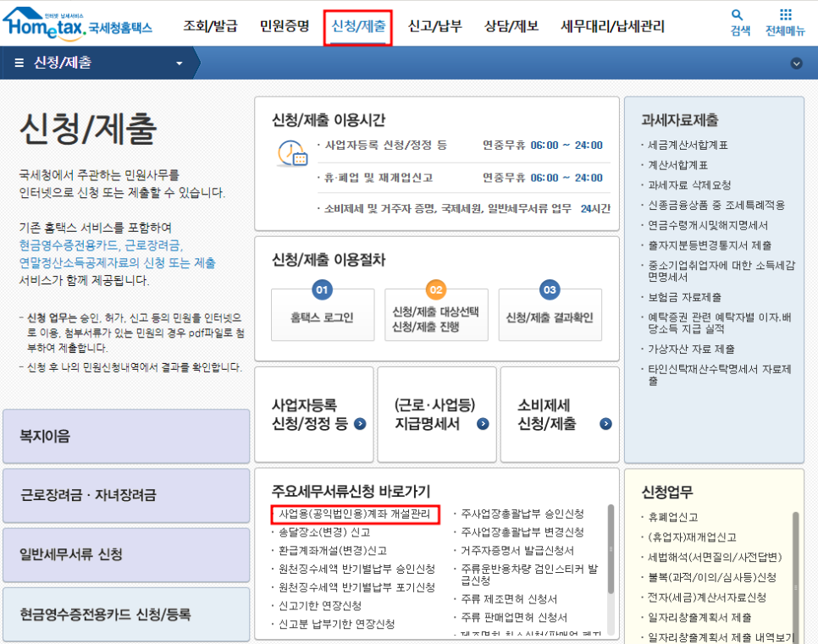Viewport: 818px width, 644px height.
Task: Open the 전체메뉴 grid icon
Action: coord(785,16)
